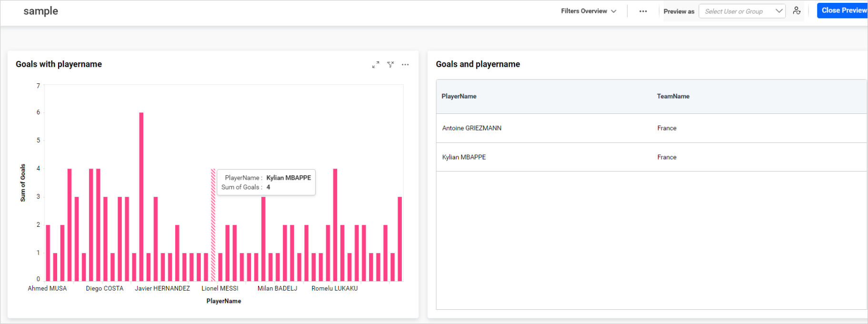Click the highlighted Kylian MBAPPE striped bar
The image size is (868, 324).
[213, 225]
